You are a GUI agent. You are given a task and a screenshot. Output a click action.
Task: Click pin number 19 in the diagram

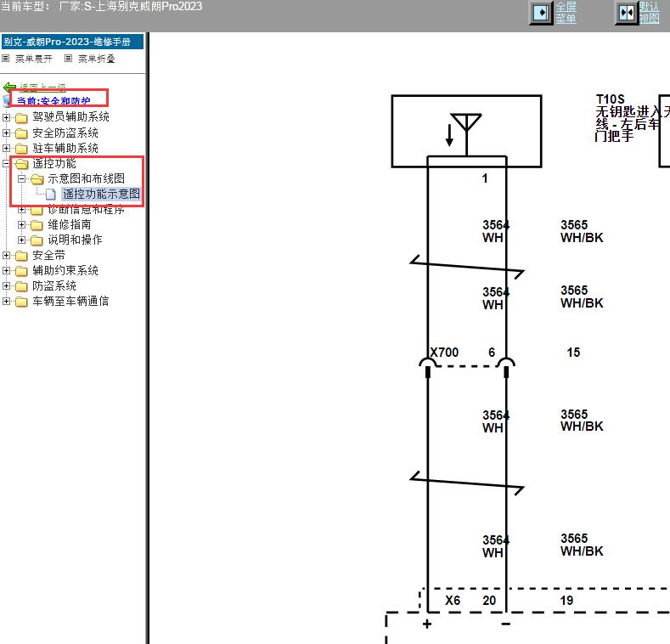point(566,601)
